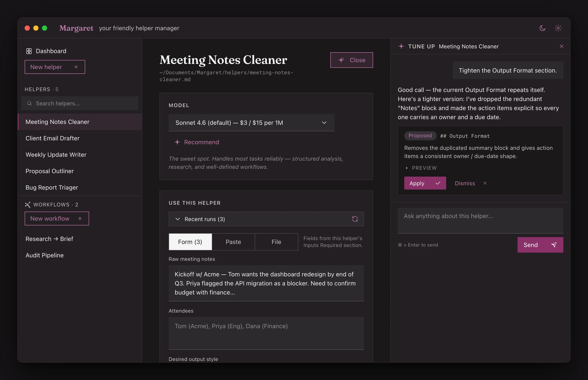Screen dimensions: 588x380
Task: Open the Bug Report Triager helper
Action: point(80,188)
